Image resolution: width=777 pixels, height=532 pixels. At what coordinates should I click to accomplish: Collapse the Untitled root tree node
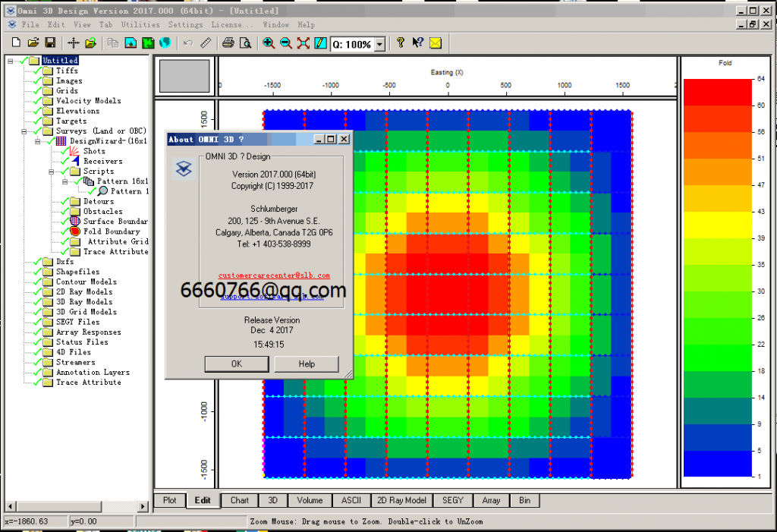pyautogui.click(x=10, y=61)
